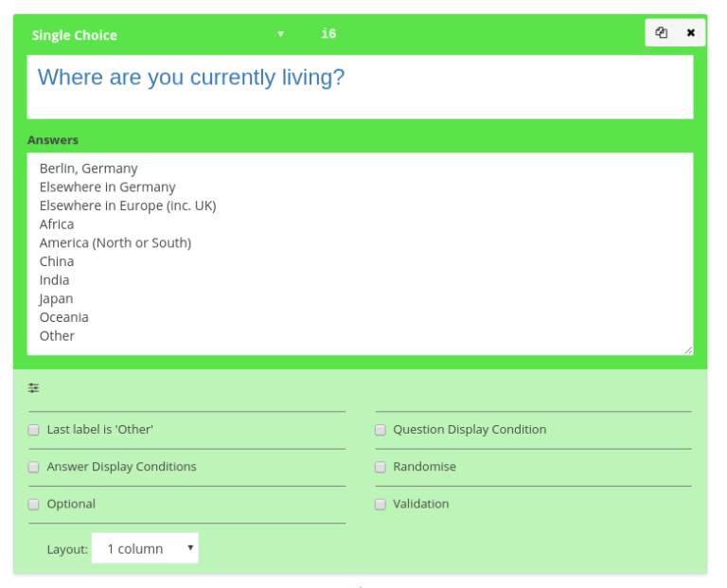Place cursor on the 'Other' answer line
The height and width of the screenshot is (588, 727).
57,336
